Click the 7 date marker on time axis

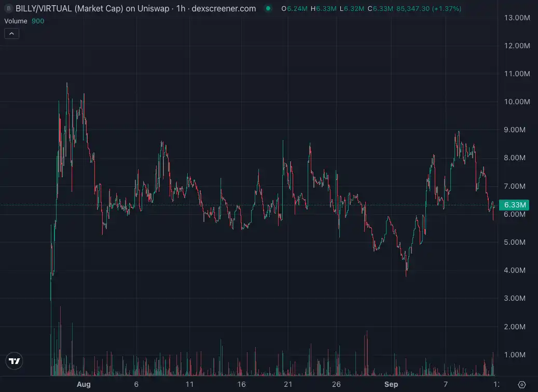click(445, 384)
